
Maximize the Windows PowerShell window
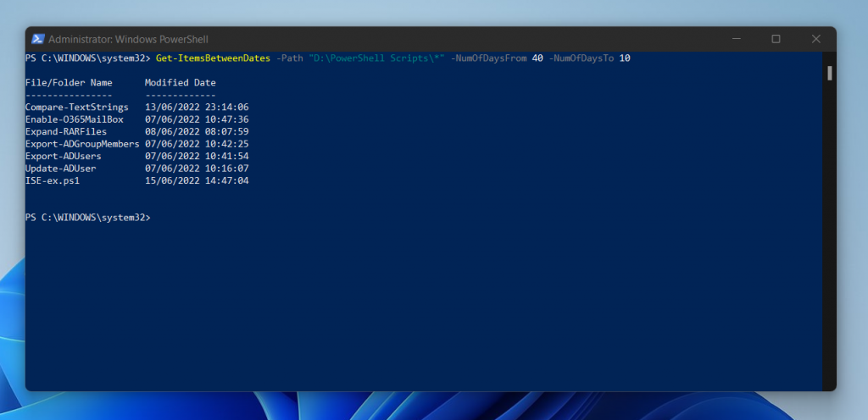(776, 39)
